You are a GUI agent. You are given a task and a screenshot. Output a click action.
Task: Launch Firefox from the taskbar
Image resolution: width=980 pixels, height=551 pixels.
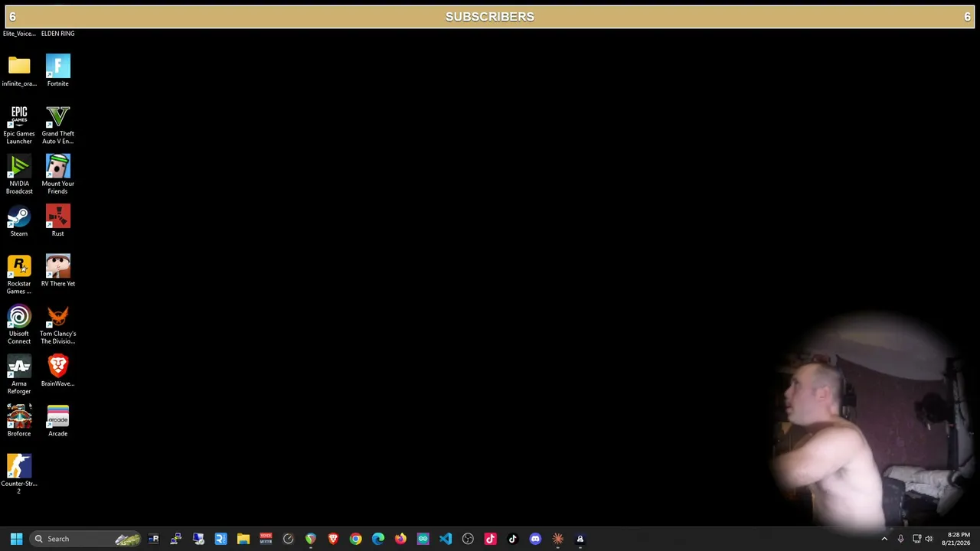400,539
